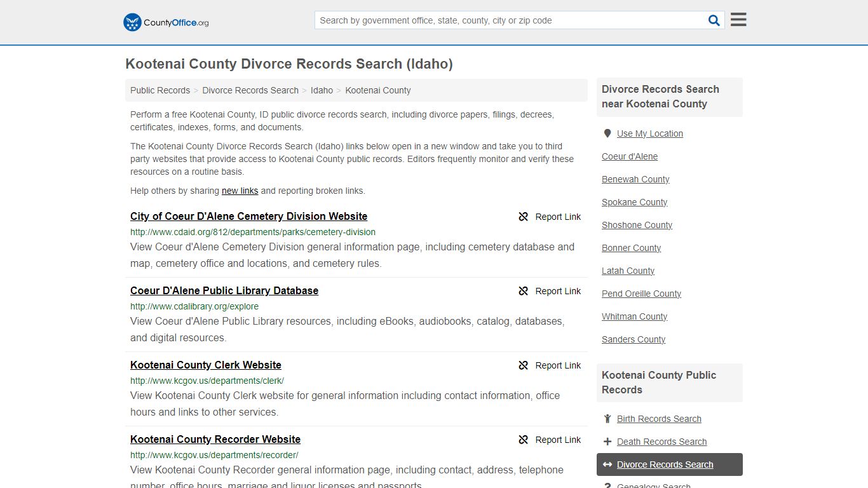Image resolution: width=868 pixels, height=488 pixels.
Task: Click broken-link icon for County Recorder Website
Action: click(x=524, y=440)
